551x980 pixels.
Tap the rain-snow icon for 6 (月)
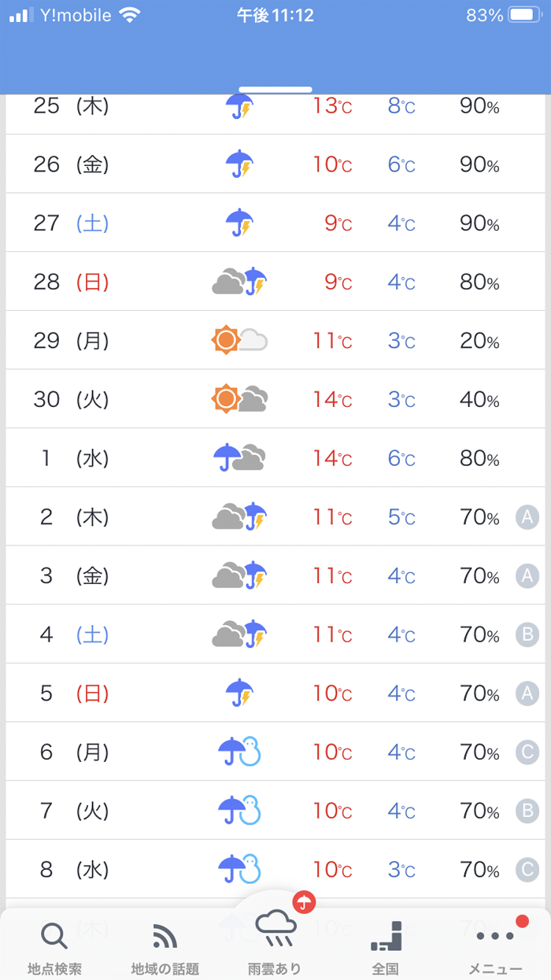(239, 752)
